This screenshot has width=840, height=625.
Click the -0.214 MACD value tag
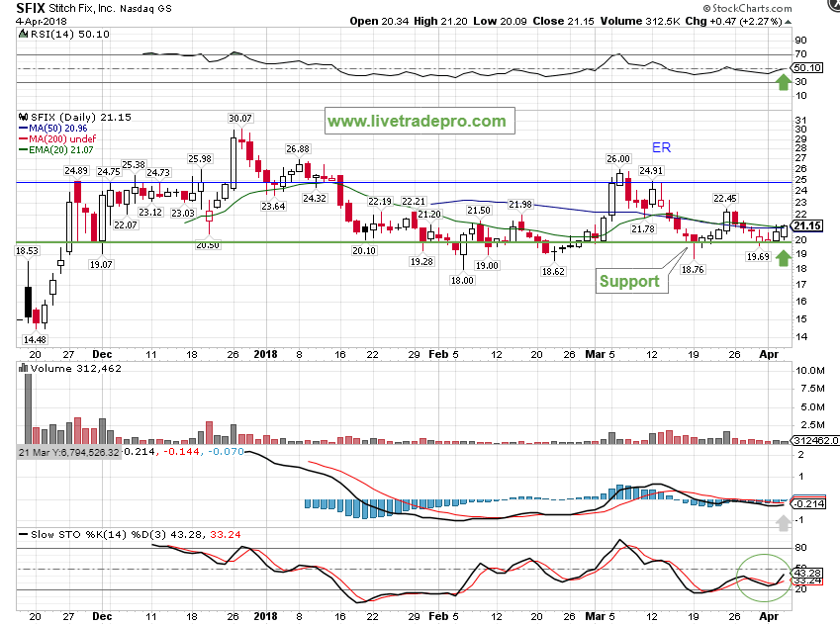809,503
